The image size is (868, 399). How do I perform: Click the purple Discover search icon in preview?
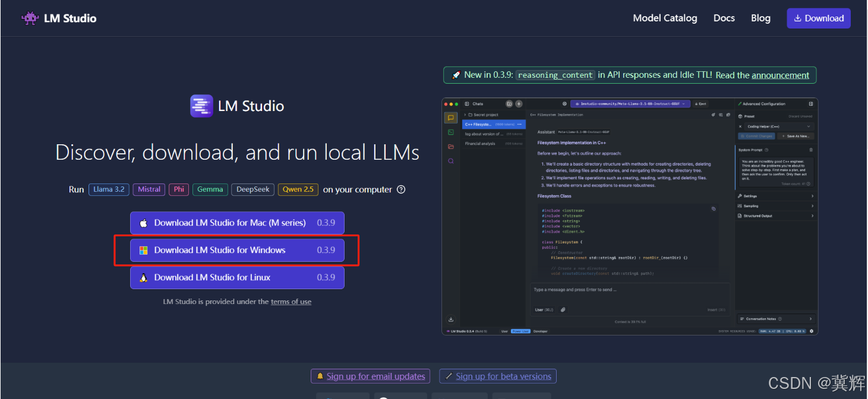451,161
